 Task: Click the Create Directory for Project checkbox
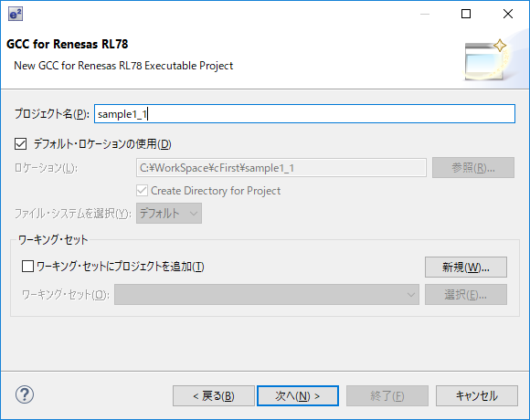pos(142,191)
